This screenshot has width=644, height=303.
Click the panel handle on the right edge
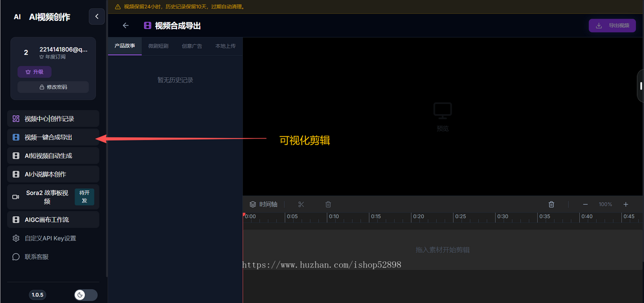click(x=640, y=86)
